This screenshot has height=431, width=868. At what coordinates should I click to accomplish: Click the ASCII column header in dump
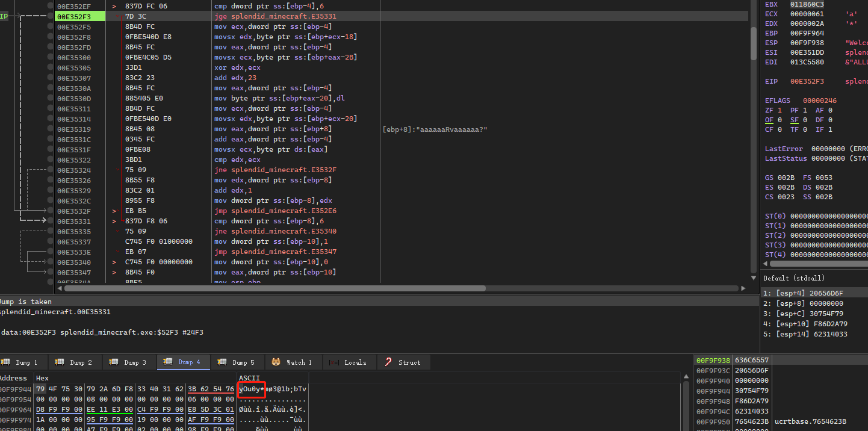coord(249,378)
